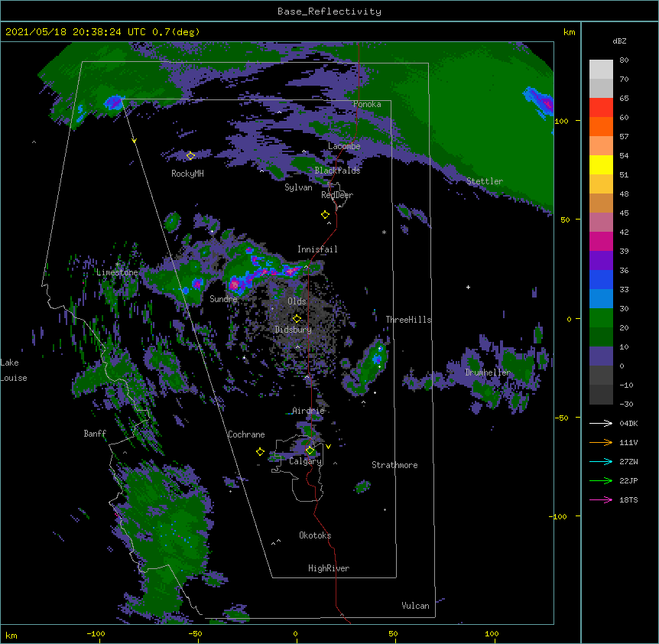Click the white 04DK arrow in legend
Screen dimensions: 659x644
(x=601, y=423)
